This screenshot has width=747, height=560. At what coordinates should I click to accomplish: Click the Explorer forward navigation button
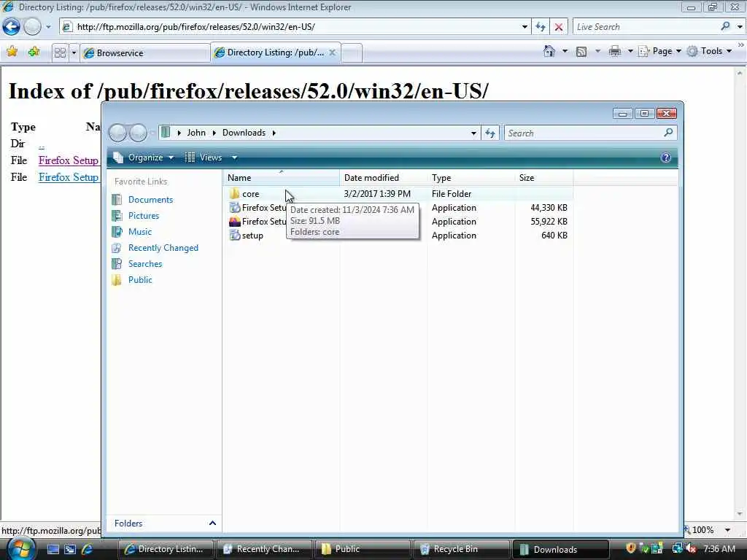(138, 133)
